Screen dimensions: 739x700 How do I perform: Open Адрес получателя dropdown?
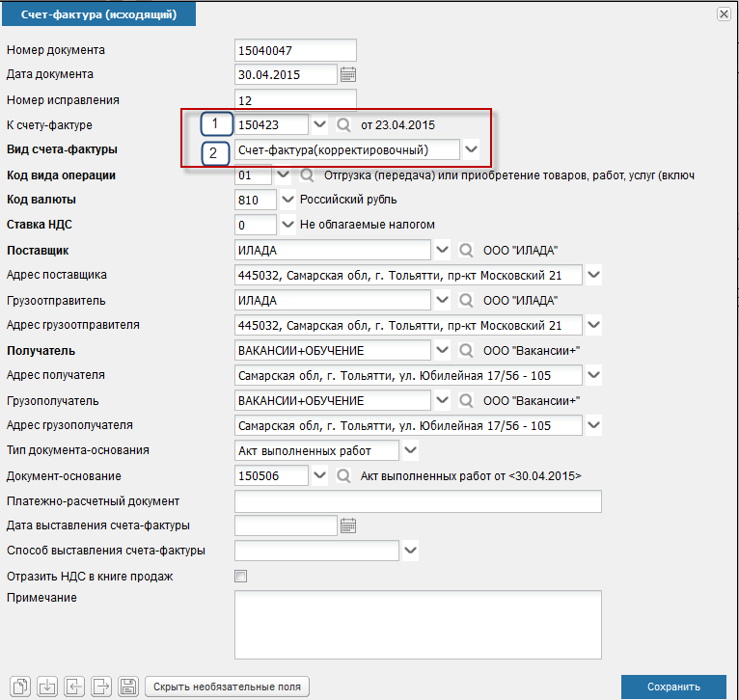(x=594, y=375)
